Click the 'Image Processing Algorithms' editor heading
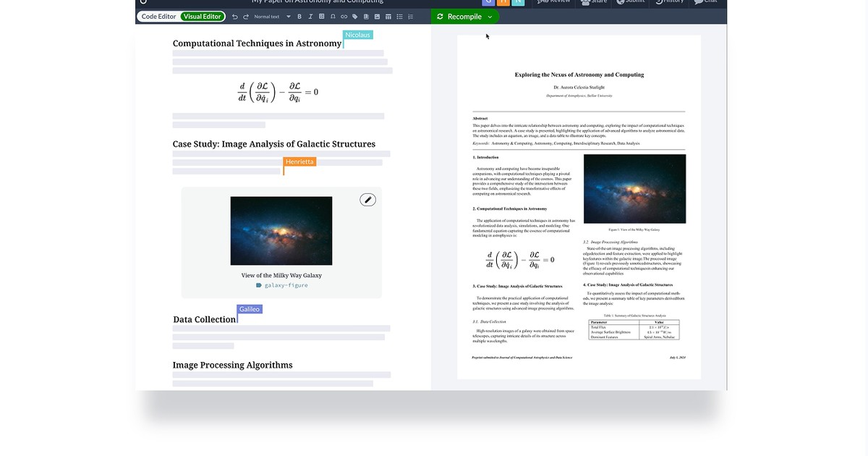 [232, 365]
